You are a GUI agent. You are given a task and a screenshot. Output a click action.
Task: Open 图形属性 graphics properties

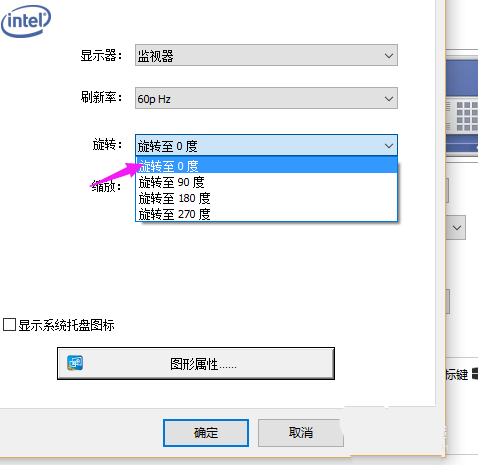pos(196,363)
